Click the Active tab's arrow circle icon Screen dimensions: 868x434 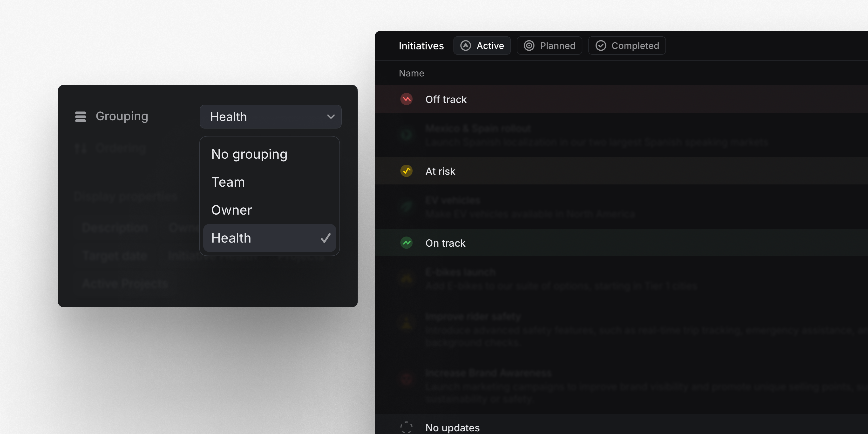click(466, 46)
